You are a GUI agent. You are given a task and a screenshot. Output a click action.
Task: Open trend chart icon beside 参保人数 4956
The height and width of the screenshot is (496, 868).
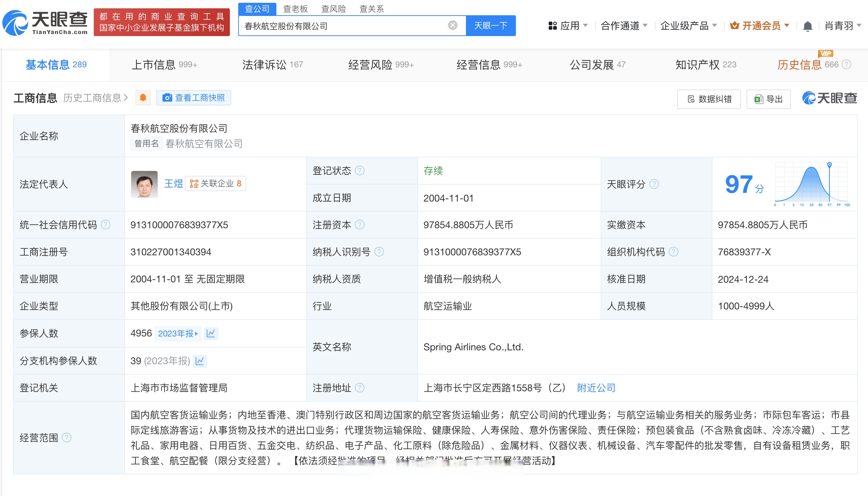coord(211,333)
